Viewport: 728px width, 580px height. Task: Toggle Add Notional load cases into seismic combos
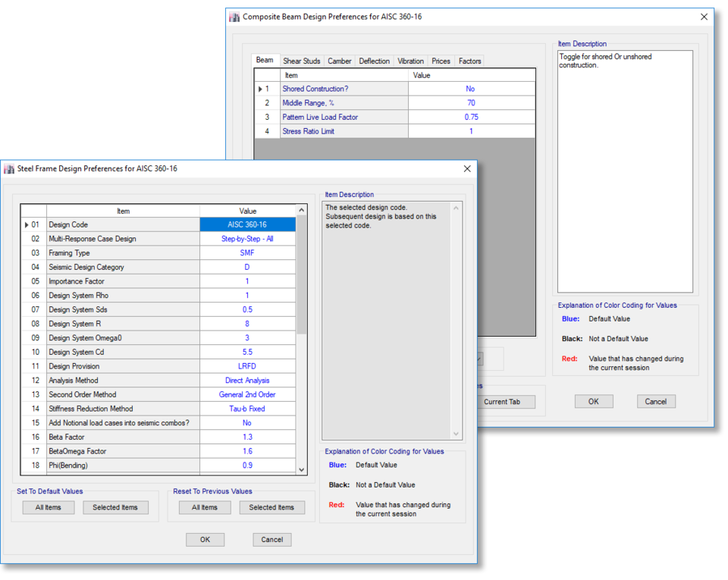click(246, 422)
